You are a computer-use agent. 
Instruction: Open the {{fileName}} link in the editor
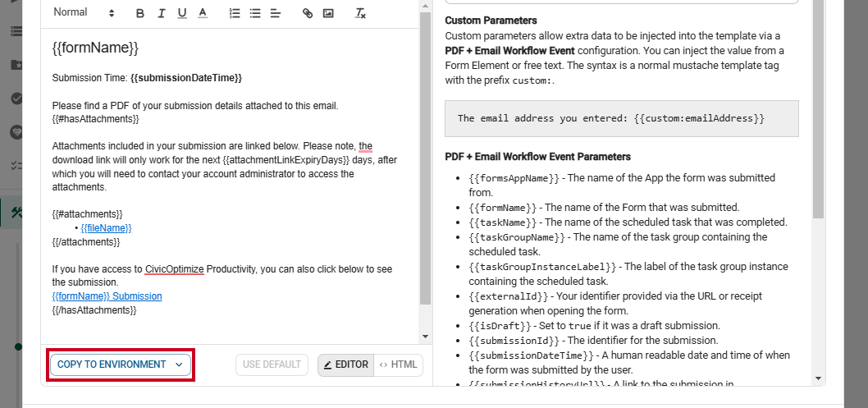107,228
